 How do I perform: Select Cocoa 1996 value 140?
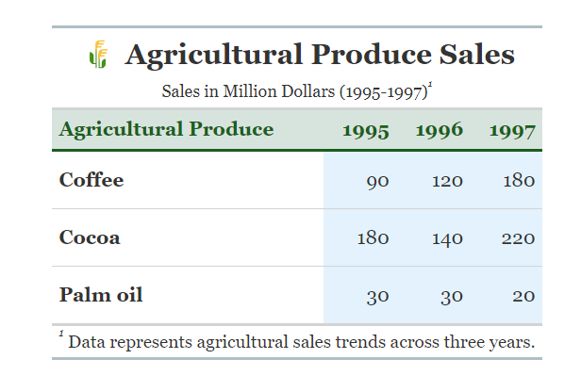(448, 238)
